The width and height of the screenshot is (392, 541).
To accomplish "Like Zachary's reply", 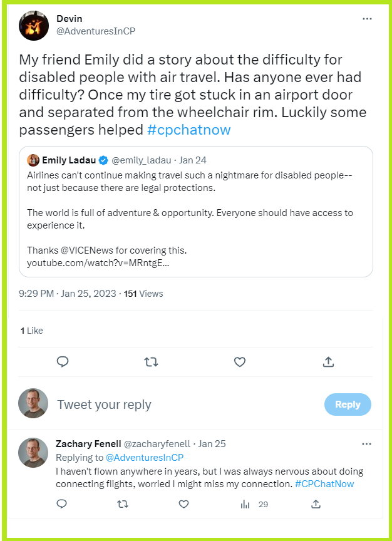I will (x=183, y=504).
